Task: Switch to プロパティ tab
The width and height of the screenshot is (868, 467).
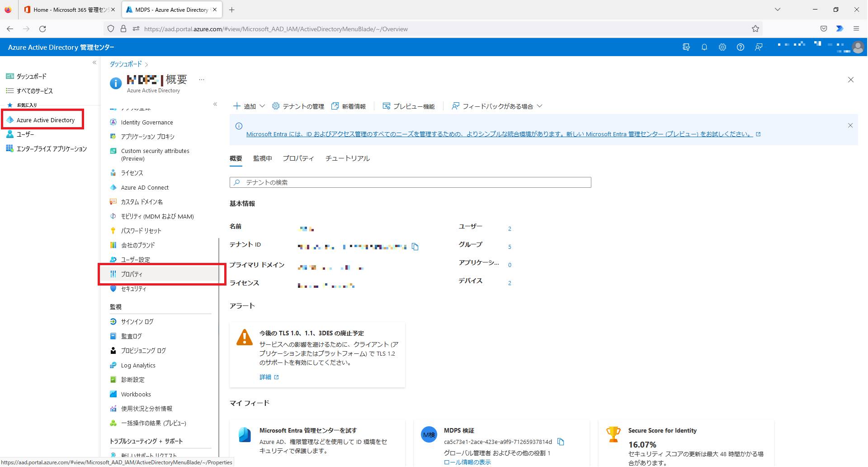Action: pyautogui.click(x=298, y=158)
